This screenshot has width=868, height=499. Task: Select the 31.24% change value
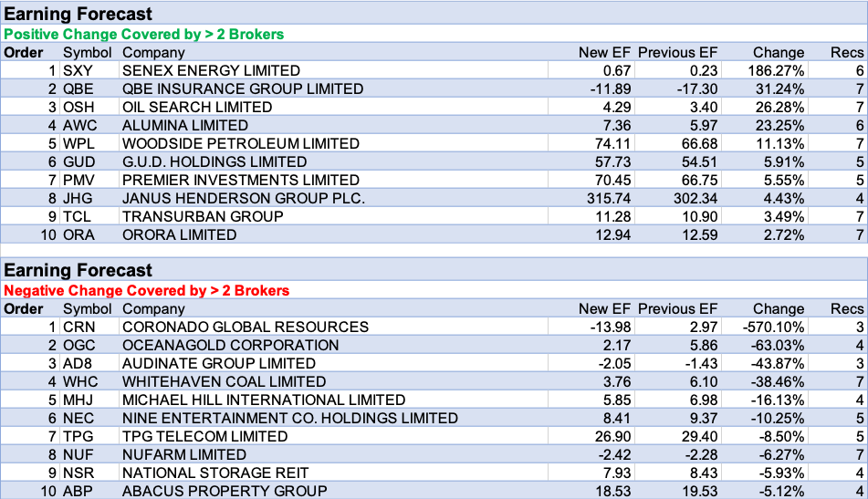[x=779, y=88]
